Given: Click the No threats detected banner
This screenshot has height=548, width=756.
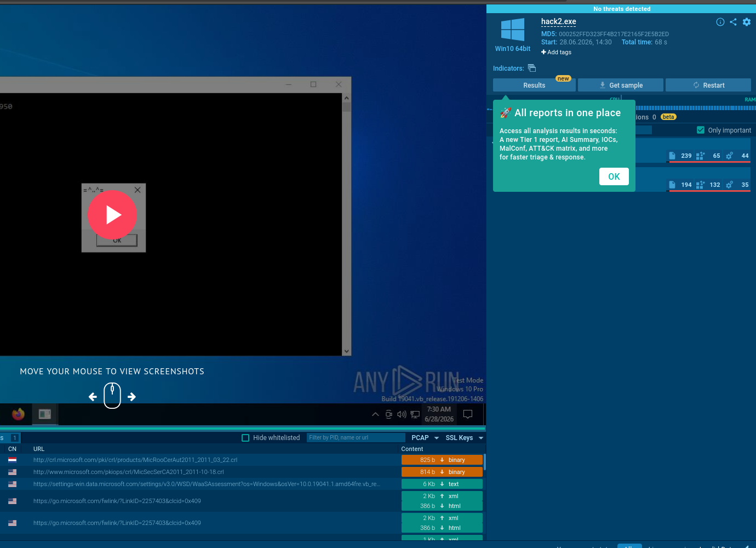Looking at the screenshot, I should coord(621,9).
